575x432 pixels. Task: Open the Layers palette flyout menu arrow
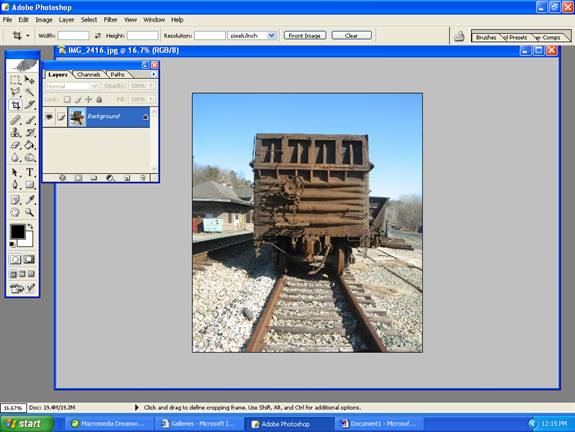154,74
